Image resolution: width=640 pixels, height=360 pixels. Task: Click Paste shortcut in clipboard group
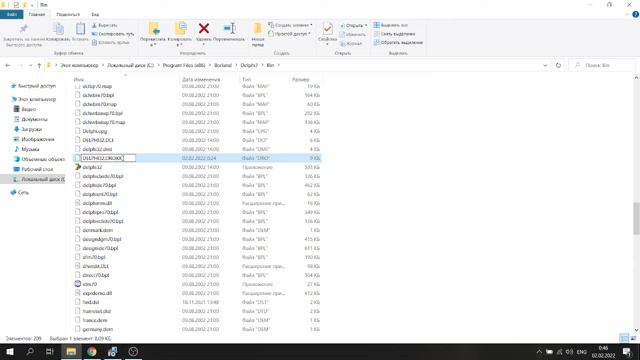(x=111, y=42)
